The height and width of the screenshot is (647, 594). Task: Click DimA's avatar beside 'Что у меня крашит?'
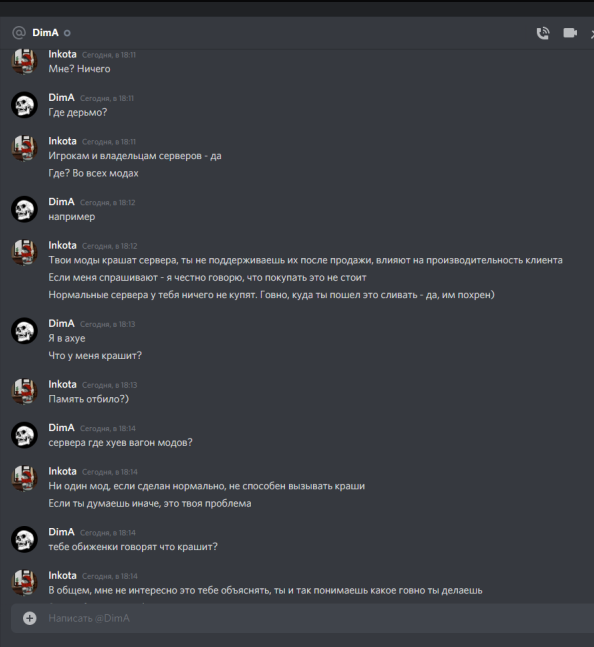pyautogui.click(x=24, y=331)
